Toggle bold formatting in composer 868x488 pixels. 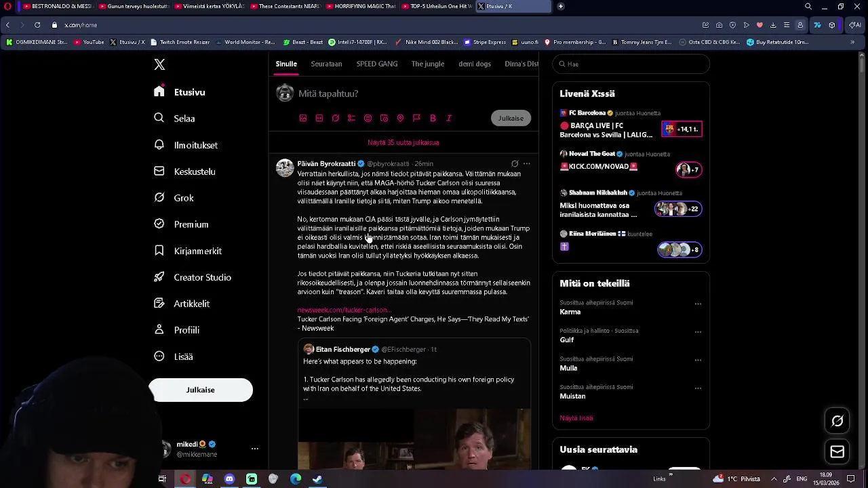click(433, 118)
